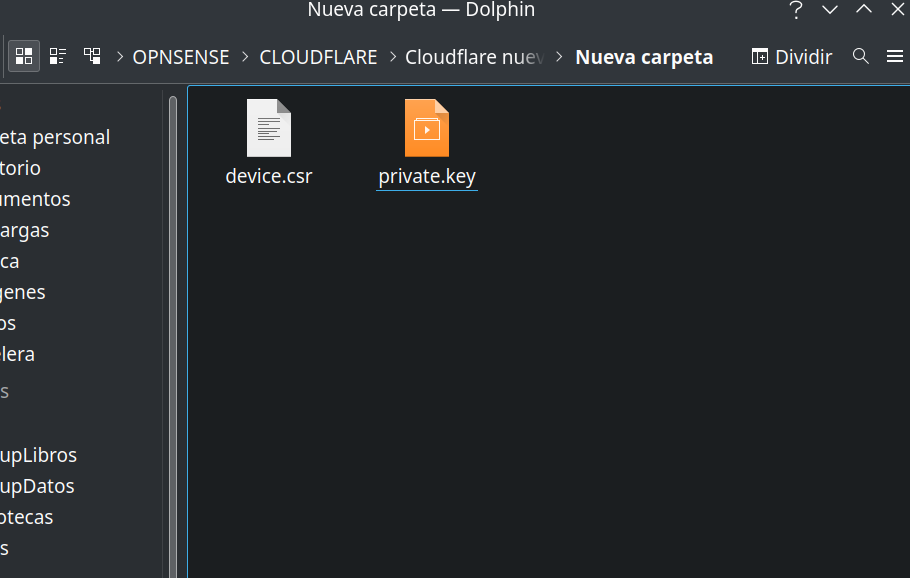Select the device.csr file icon
The height and width of the screenshot is (578, 910).
coord(268,128)
